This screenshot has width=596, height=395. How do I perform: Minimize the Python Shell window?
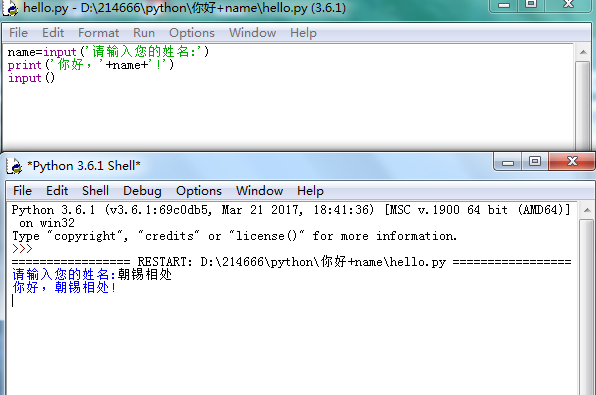click(x=508, y=162)
